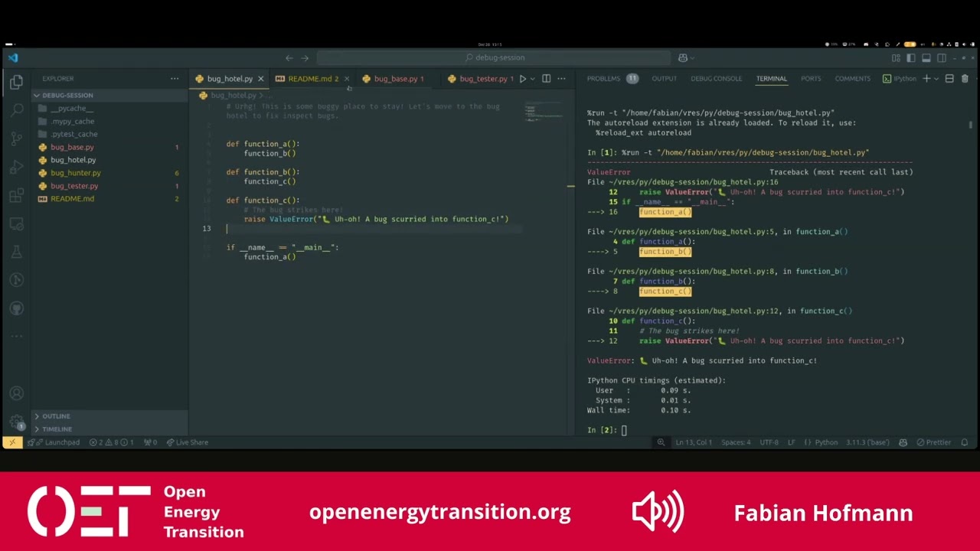The height and width of the screenshot is (551, 980).
Task: Expand the TIMELINE section
Action: click(x=109, y=429)
